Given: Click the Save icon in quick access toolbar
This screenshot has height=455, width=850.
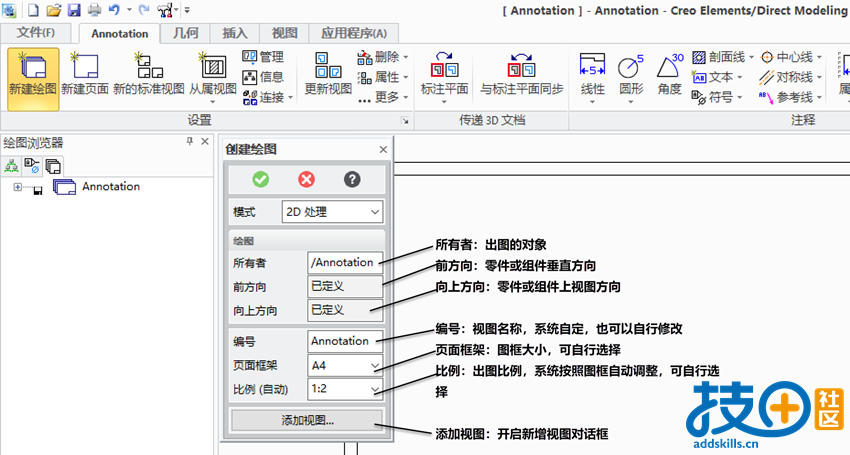Looking at the screenshot, I should point(74,10).
